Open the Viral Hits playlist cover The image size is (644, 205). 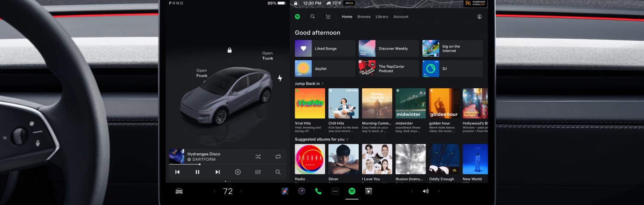pyautogui.click(x=310, y=103)
